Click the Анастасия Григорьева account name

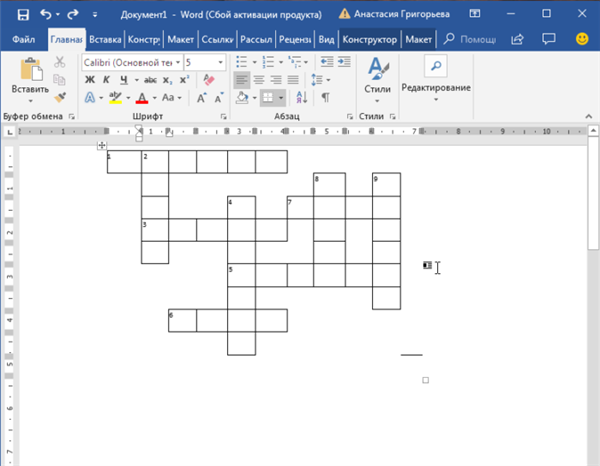coord(401,15)
